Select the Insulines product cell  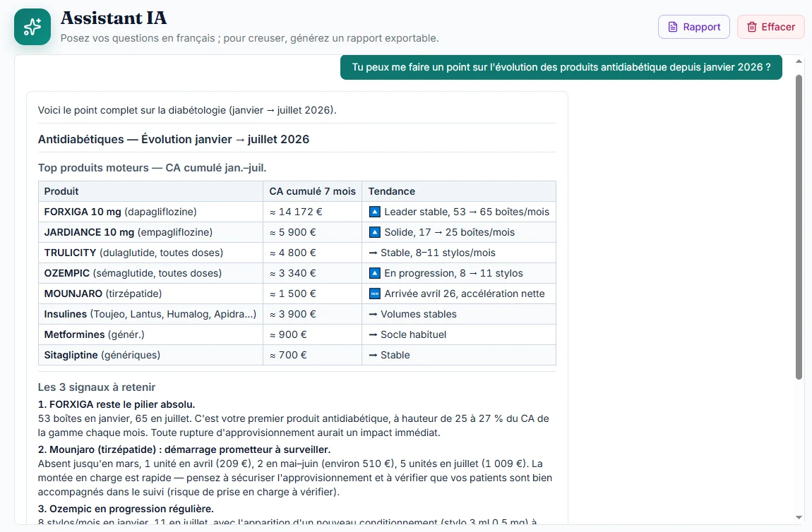[x=150, y=314]
